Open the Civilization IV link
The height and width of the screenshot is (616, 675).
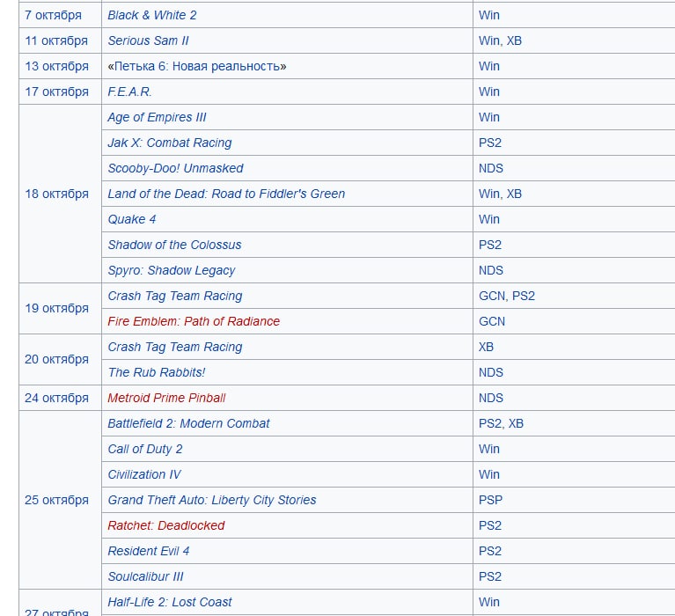click(x=144, y=474)
